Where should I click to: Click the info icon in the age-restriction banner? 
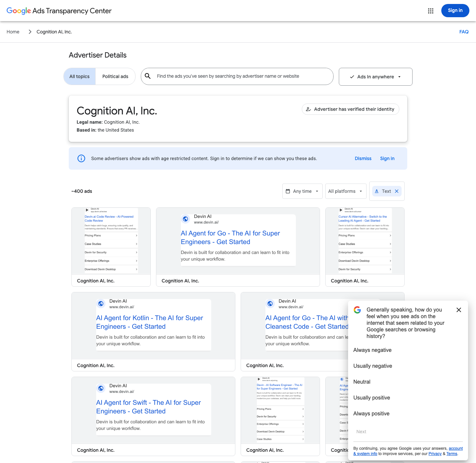point(81,158)
